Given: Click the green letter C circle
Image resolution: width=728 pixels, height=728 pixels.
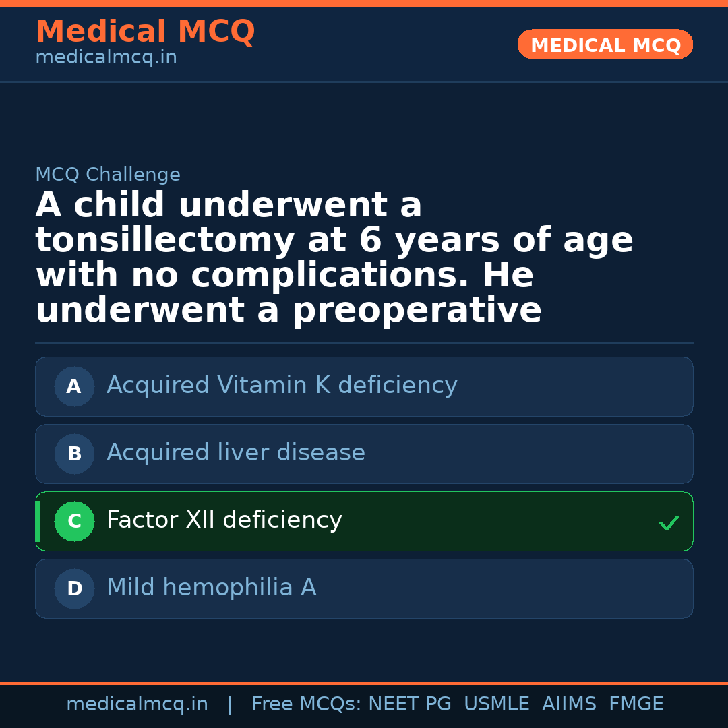Looking at the screenshot, I should [74, 521].
